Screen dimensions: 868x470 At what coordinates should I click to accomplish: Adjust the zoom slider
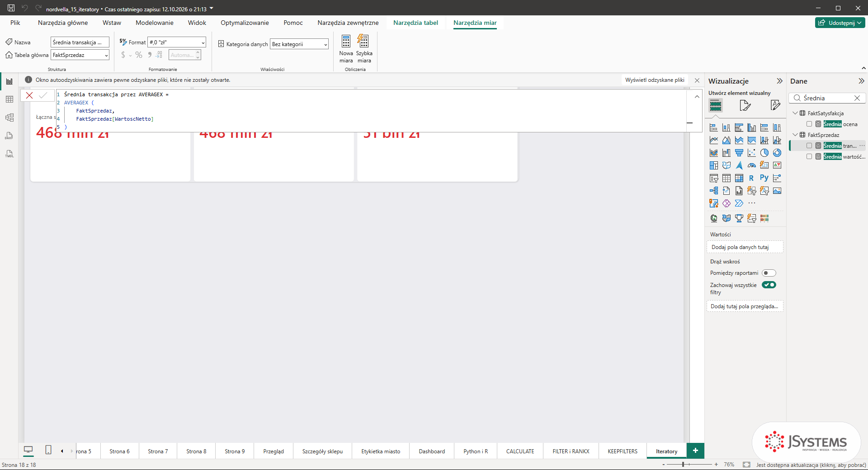684,465
